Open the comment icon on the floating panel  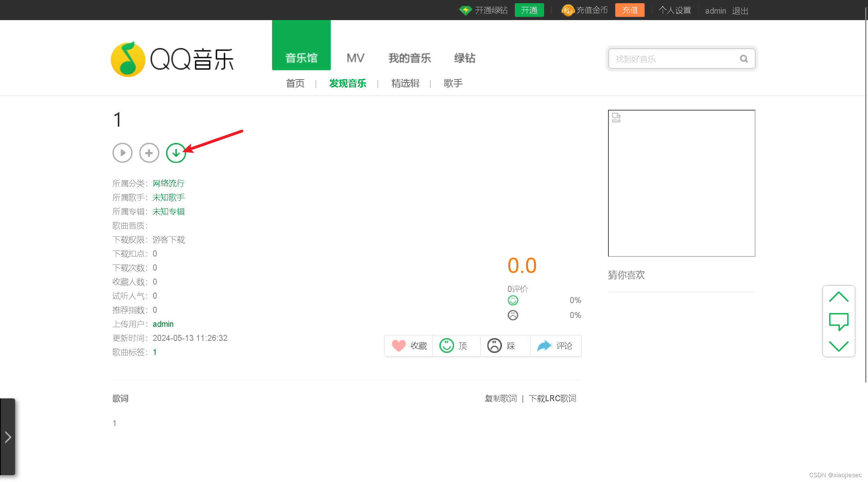click(839, 321)
